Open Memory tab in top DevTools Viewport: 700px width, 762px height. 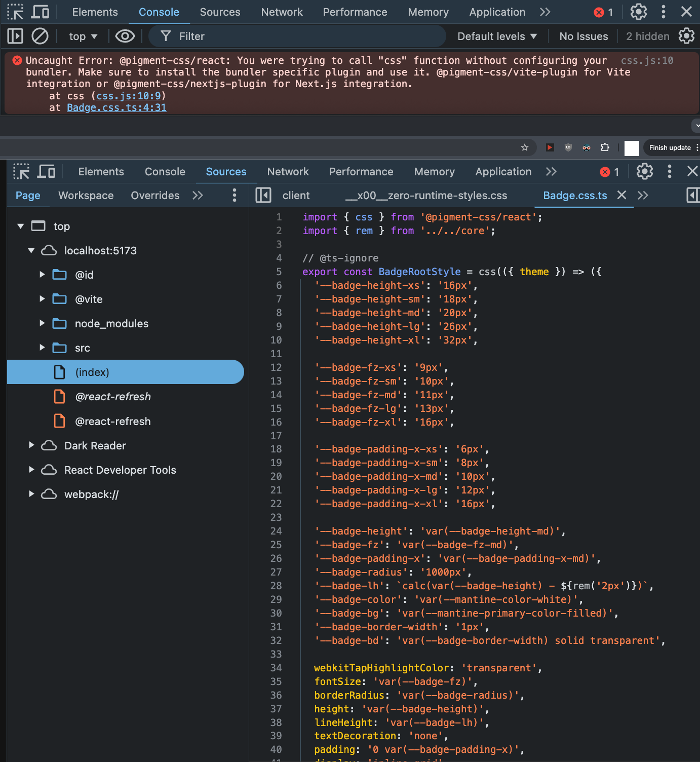point(428,12)
